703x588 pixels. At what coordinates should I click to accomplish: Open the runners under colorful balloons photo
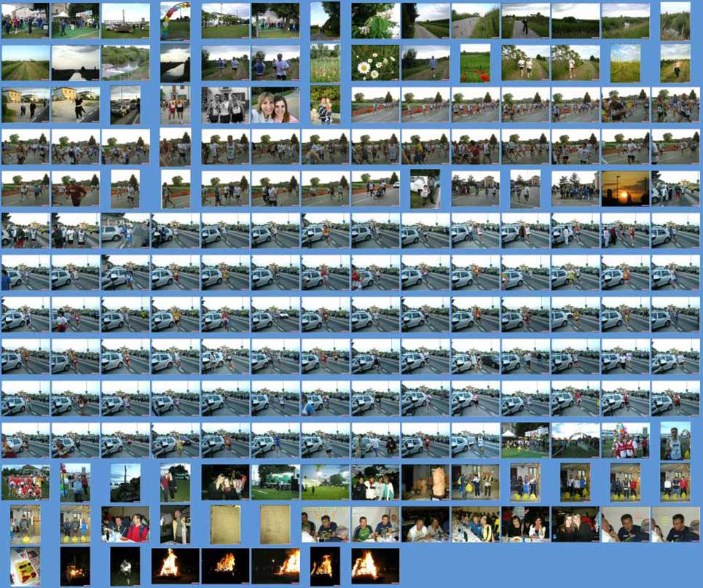point(625,440)
